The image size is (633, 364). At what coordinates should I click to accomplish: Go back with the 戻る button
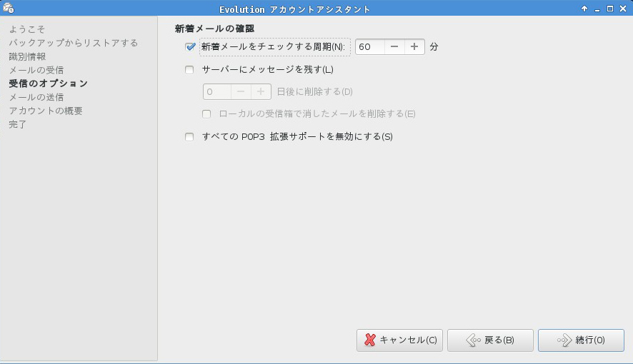pos(490,340)
